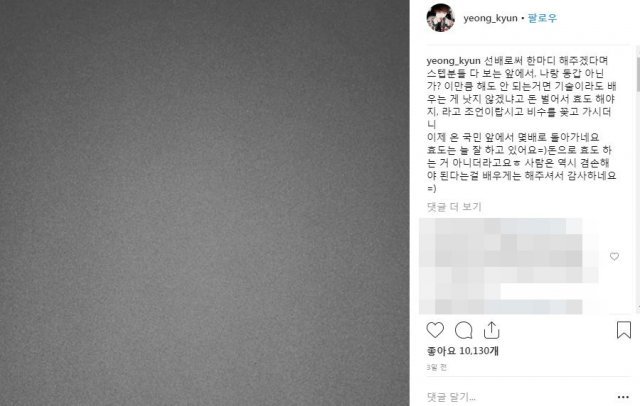This screenshot has height=406, width=640.
Task: Open yeong_kyun profile picture
Action: (x=440, y=18)
